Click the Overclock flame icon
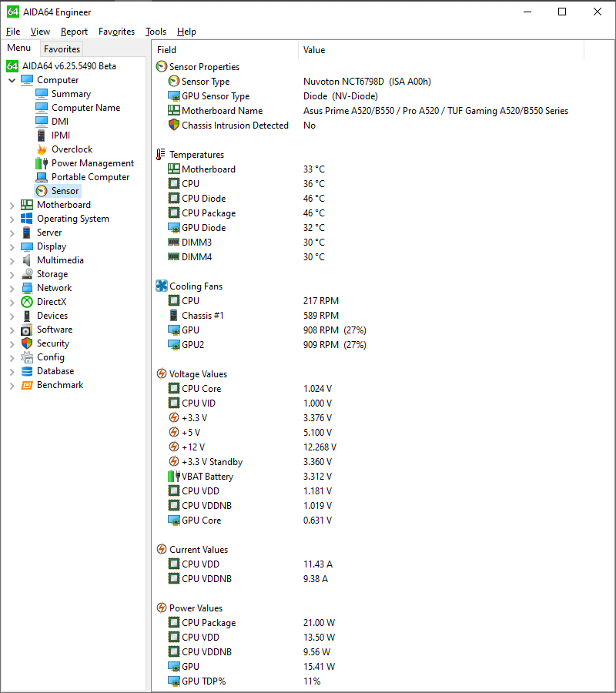616x693 pixels. (42, 149)
